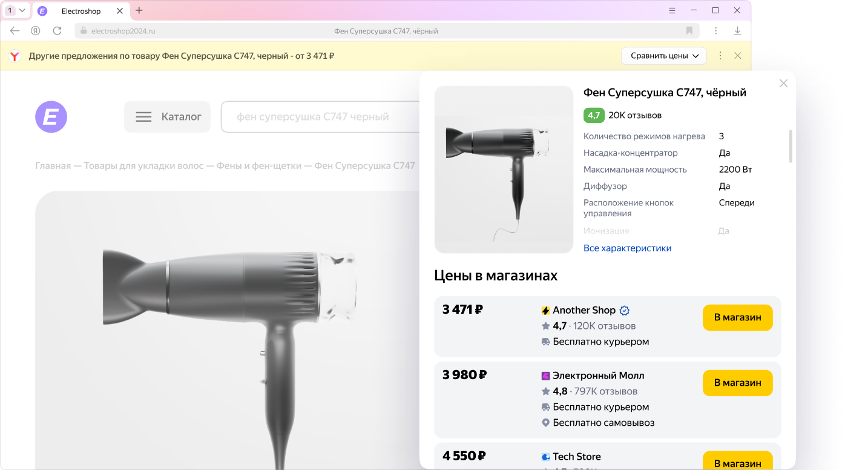The height and width of the screenshot is (470, 868).
Task: Open the 20K отзывов reviews text
Action: click(635, 115)
